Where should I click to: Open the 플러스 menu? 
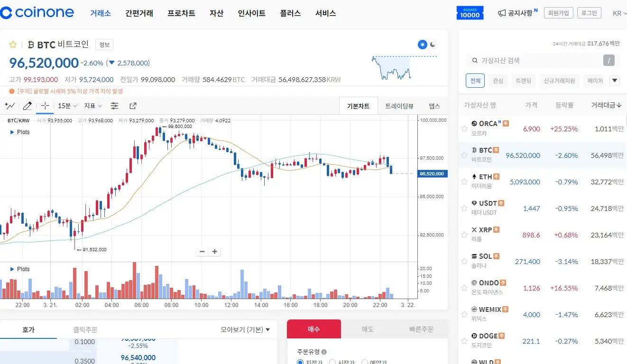pyautogui.click(x=290, y=13)
